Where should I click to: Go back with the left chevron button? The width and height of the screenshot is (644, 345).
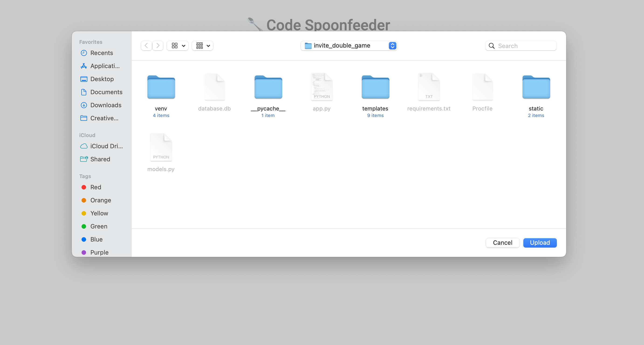pos(147,45)
